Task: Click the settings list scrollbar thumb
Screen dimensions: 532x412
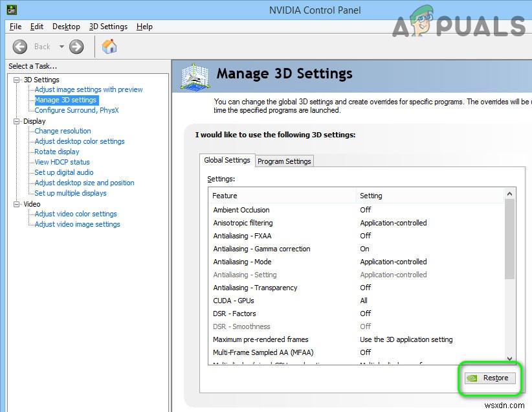Action: coord(509,239)
